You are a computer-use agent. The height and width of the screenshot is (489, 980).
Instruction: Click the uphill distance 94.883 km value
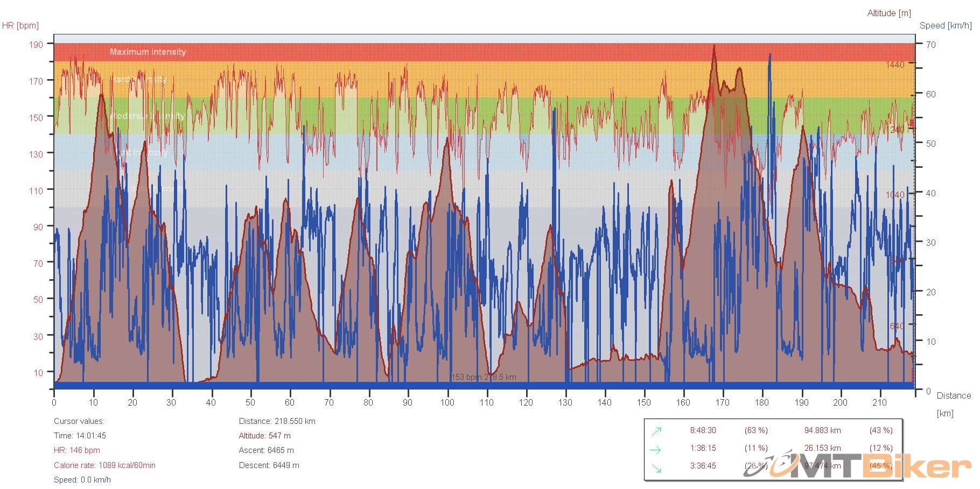pyautogui.click(x=822, y=430)
